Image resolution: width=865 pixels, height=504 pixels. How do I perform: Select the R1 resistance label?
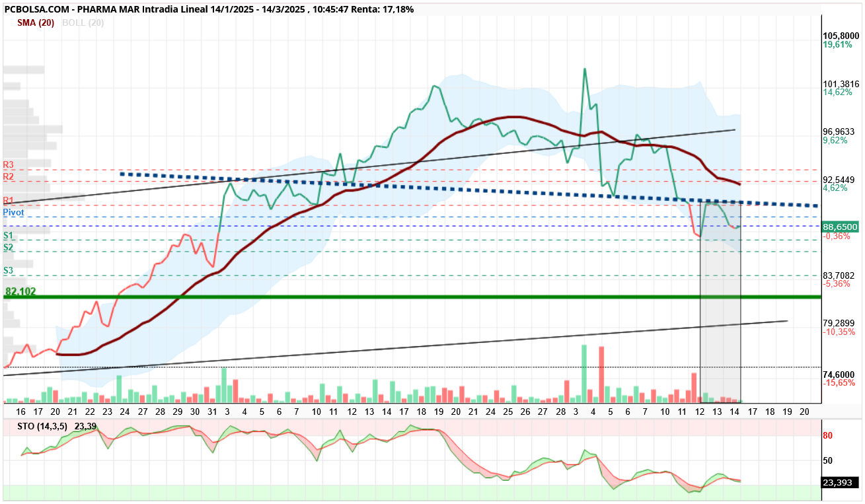(9, 200)
